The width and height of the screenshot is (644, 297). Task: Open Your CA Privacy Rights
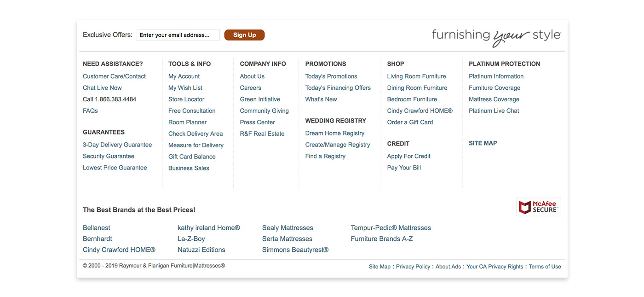495,267
